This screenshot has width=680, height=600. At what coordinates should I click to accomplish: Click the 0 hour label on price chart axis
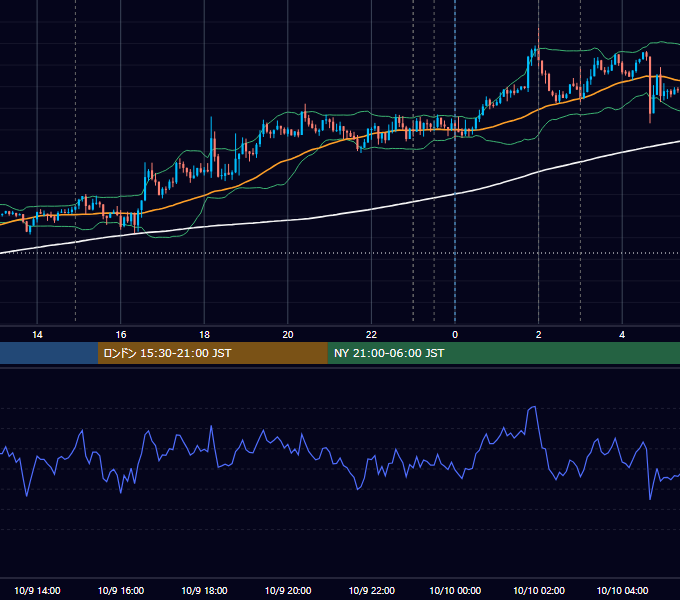(455, 335)
